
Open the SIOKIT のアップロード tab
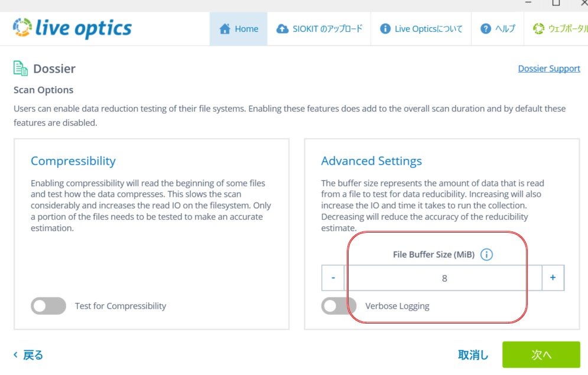click(319, 29)
